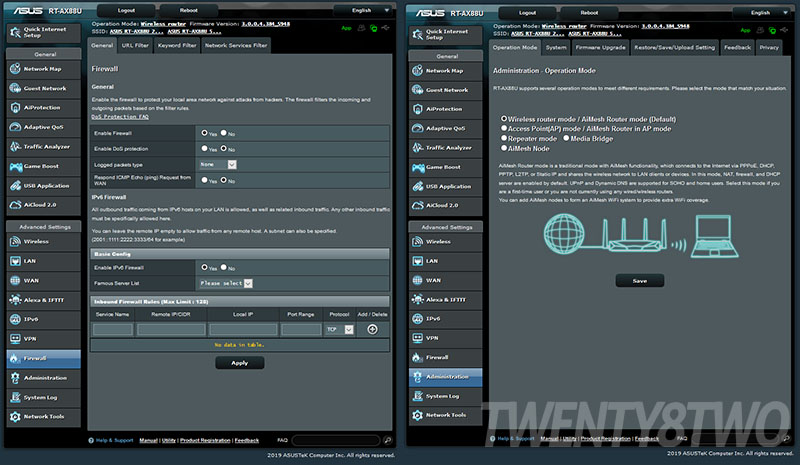Switch to Keyword Filter tab
The height and width of the screenshot is (465, 800).
[x=177, y=45]
